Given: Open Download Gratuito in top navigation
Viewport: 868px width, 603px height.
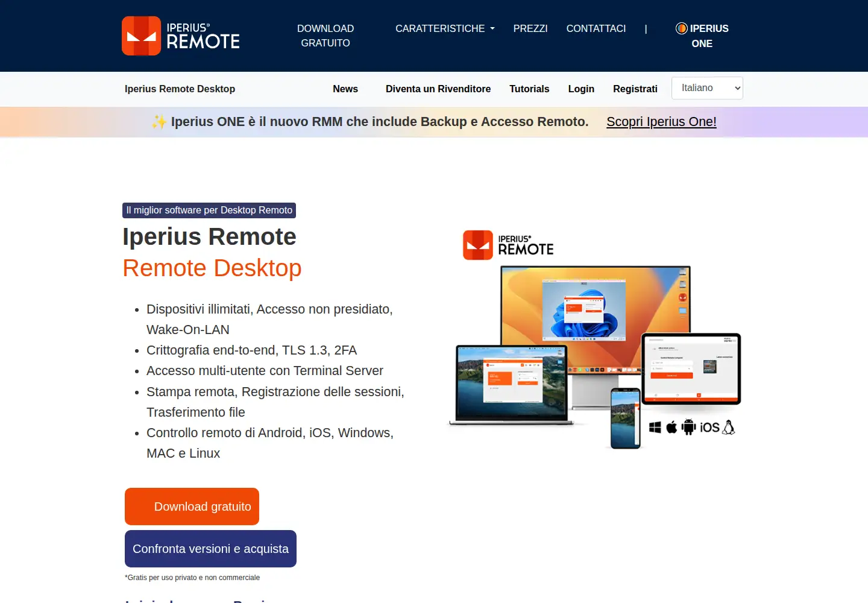Looking at the screenshot, I should (x=325, y=36).
